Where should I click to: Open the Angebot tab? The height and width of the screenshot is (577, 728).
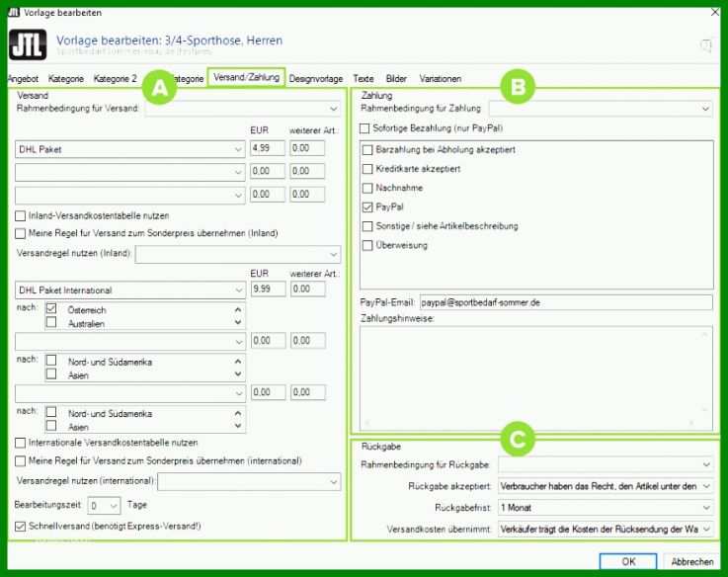pyautogui.click(x=24, y=78)
